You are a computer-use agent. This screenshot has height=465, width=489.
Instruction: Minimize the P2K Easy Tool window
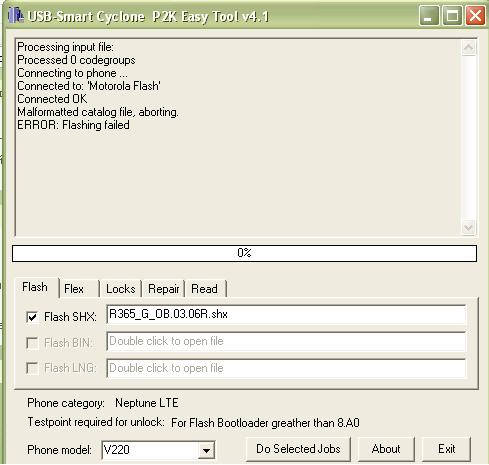(428, 16)
